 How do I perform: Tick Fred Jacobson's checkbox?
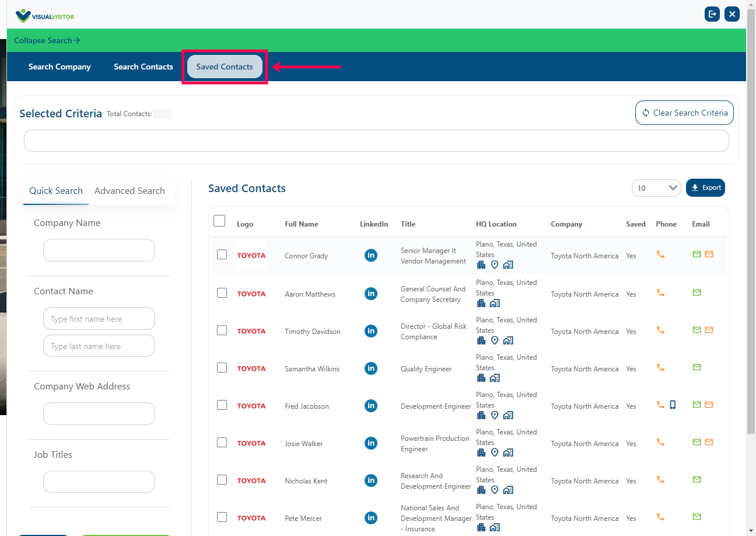pos(222,405)
